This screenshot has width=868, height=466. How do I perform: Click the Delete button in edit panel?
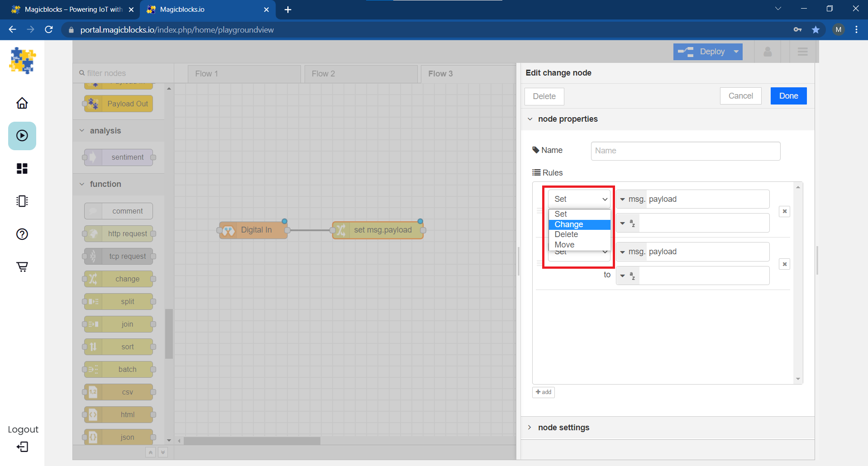pos(544,96)
